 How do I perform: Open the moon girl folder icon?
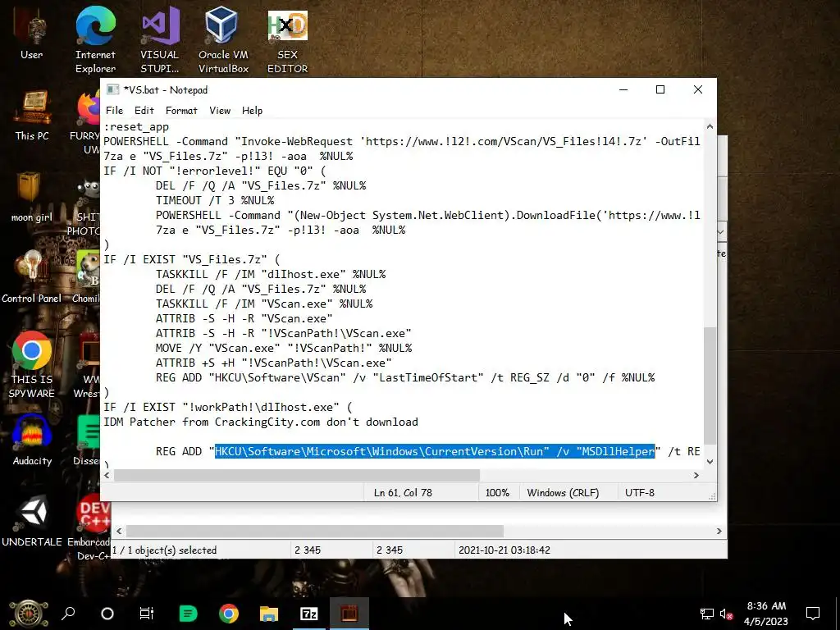32,197
